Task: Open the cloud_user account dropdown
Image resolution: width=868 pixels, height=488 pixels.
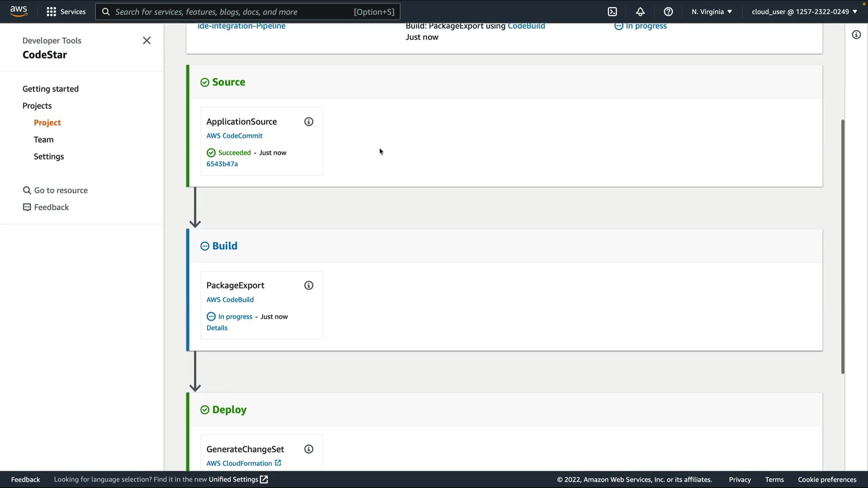Action: point(804,12)
